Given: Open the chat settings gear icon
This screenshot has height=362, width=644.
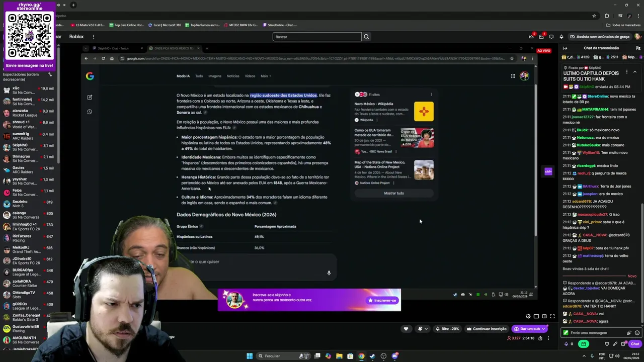Looking at the screenshot, I should [x=623, y=344].
